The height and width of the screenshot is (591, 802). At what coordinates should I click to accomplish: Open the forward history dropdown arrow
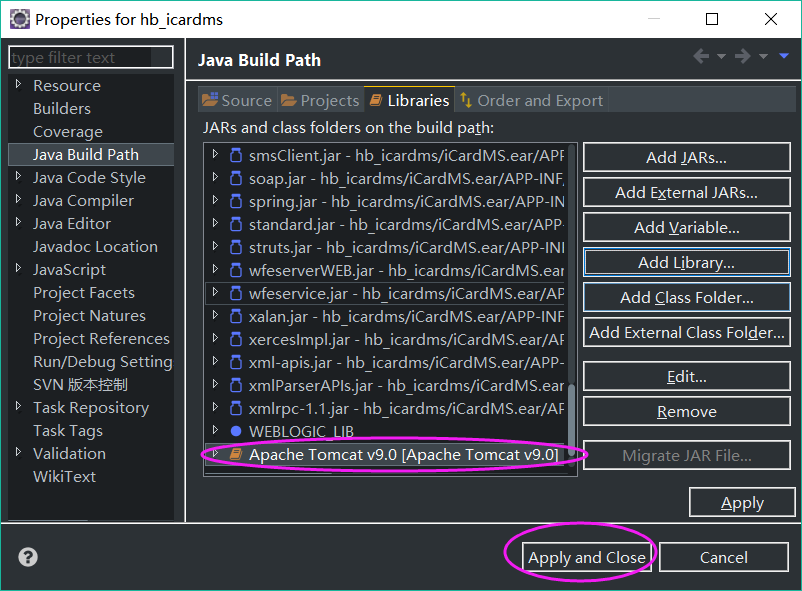click(763, 56)
